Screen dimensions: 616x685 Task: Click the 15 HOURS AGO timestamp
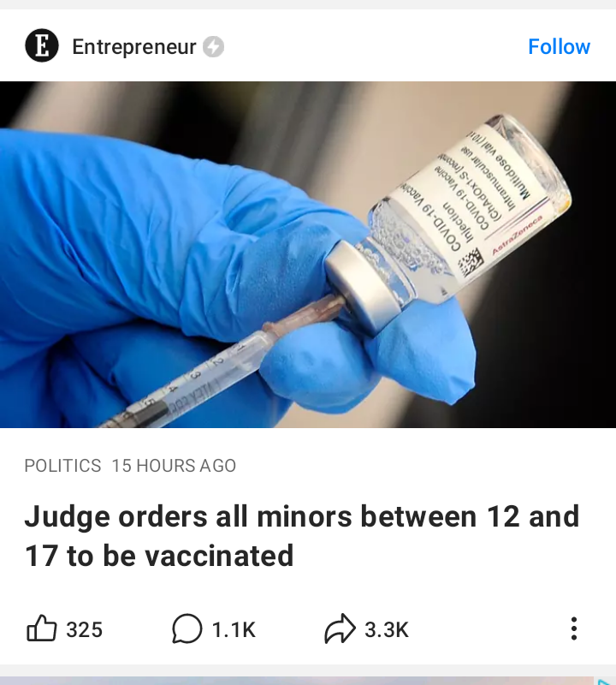point(174,466)
